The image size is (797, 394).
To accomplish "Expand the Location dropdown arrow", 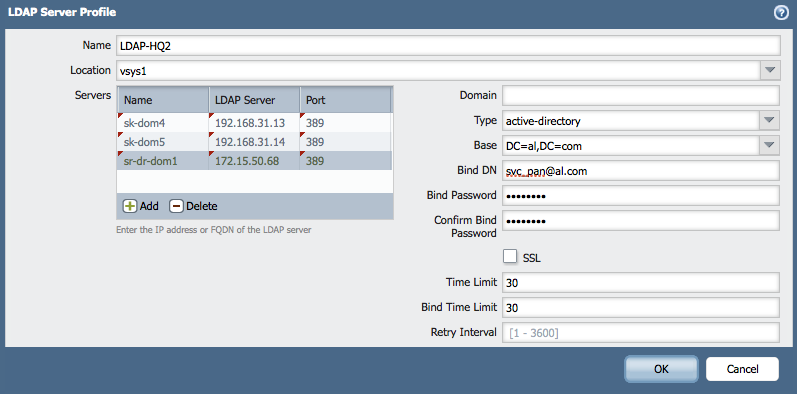I will click(770, 70).
